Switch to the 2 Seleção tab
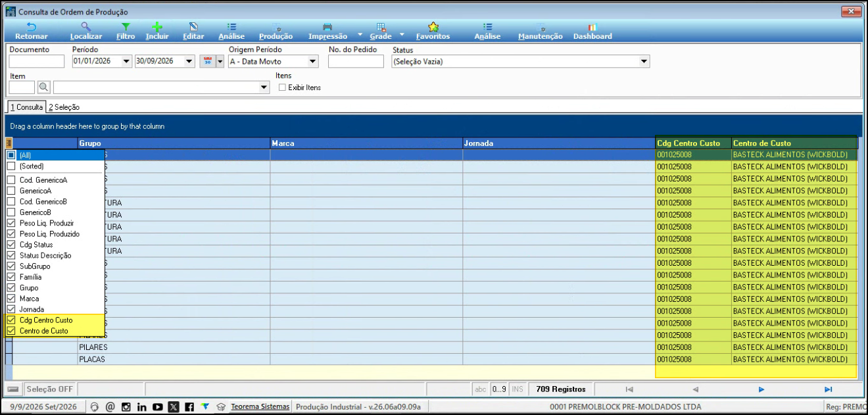Image resolution: width=868 pixels, height=415 pixels. point(64,107)
